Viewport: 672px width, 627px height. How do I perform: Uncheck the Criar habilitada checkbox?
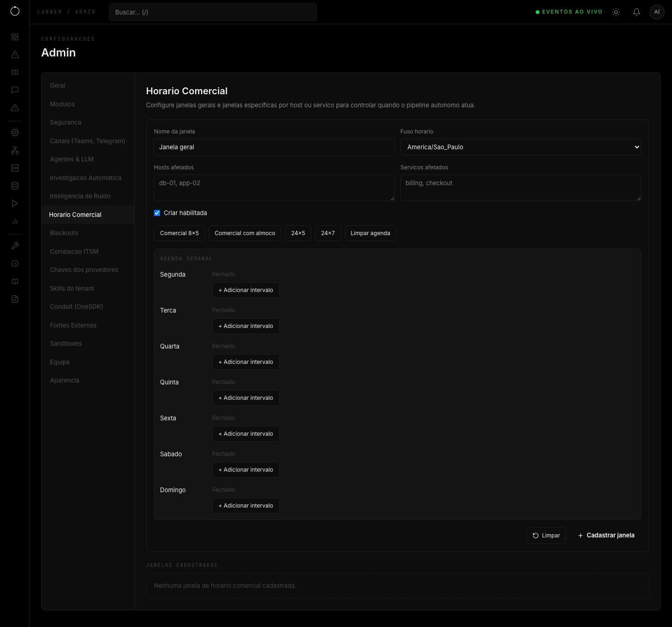coord(157,213)
